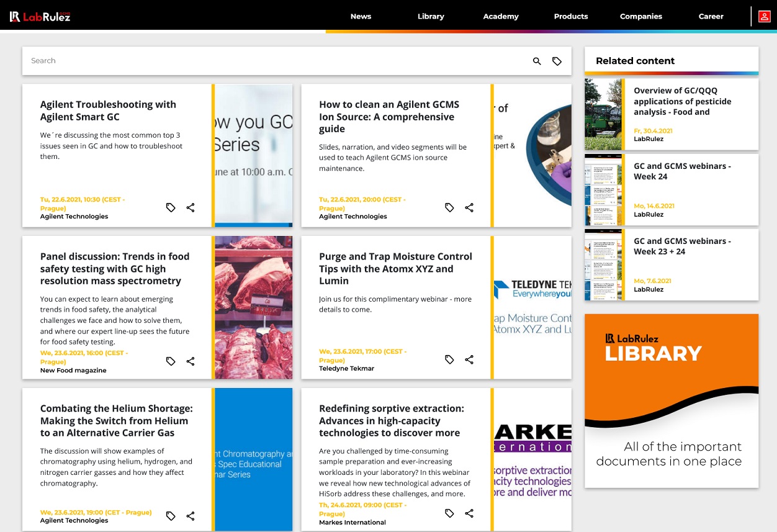Share the GCMS Ion Source guide card
This screenshot has height=532, width=777.
click(469, 207)
